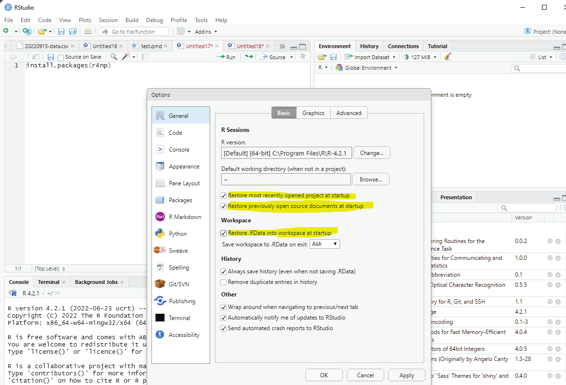Select the R Markdown options icon
The width and height of the screenshot is (566, 385).
point(160,216)
